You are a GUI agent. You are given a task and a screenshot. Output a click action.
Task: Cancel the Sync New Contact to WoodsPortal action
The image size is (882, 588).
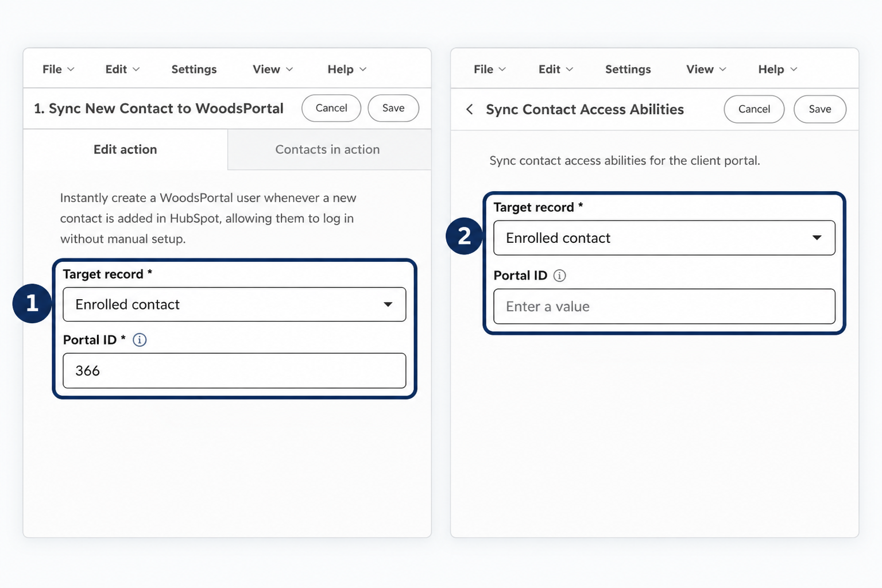tap(331, 108)
